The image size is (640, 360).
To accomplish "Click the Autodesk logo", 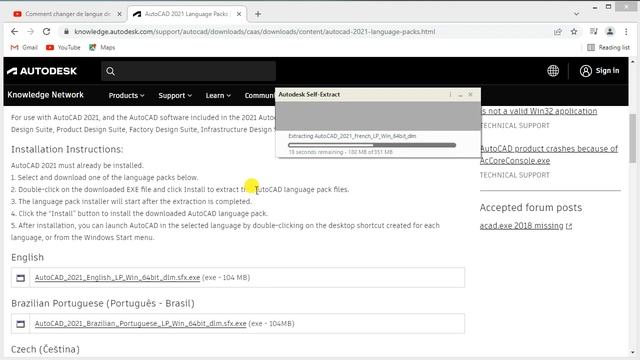I will tap(42, 71).
